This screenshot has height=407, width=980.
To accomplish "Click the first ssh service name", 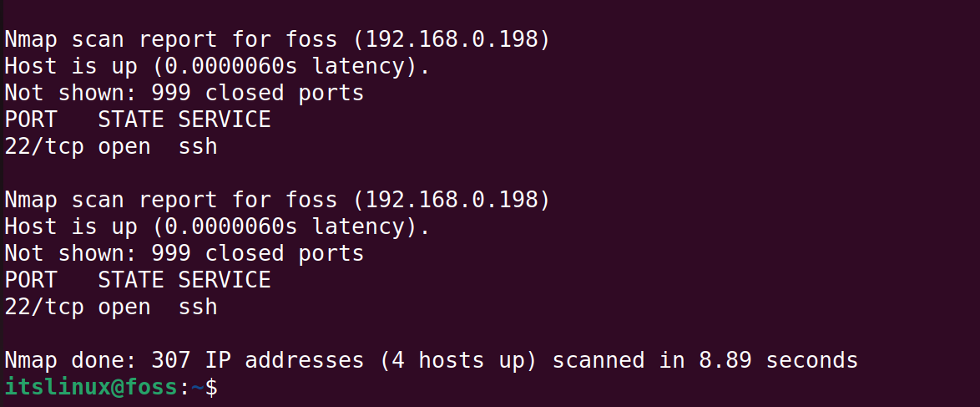I will pyautogui.click(x=198, y=148).
